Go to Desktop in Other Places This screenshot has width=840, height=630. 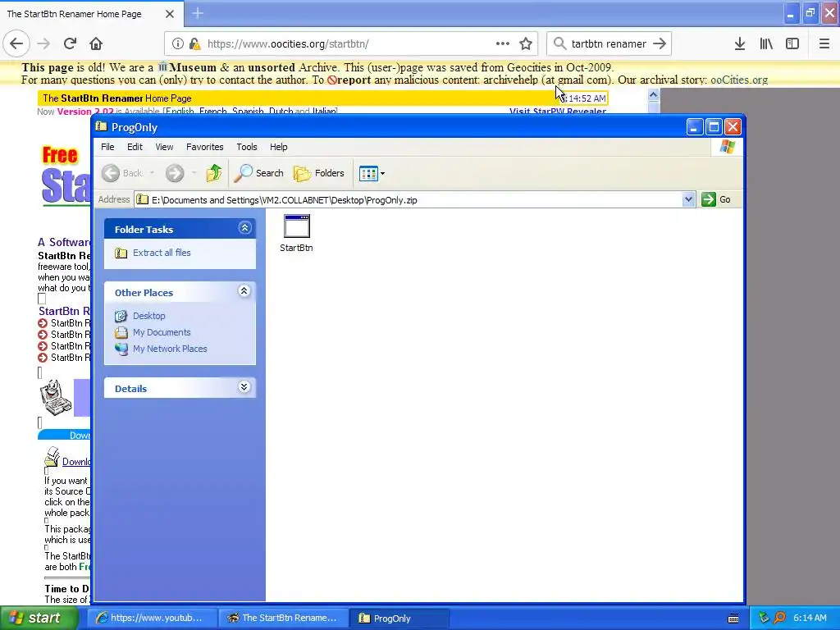coord(149,316)
